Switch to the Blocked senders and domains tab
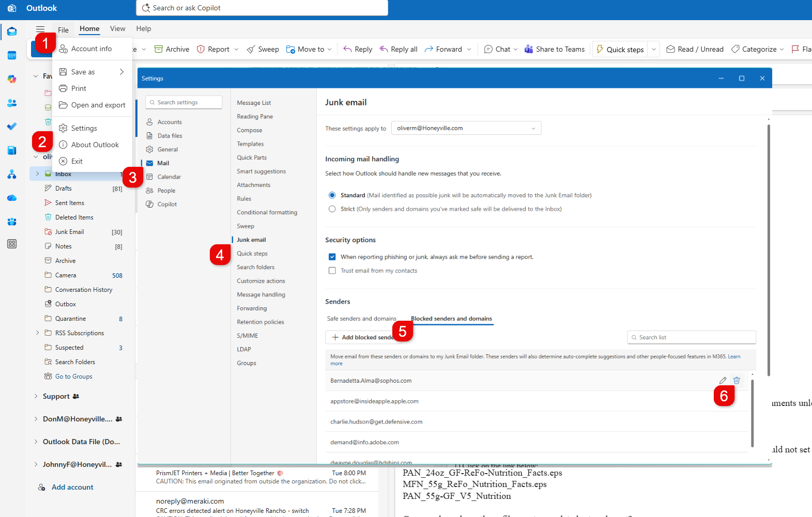The image size is (812, 517). point(452,319)
